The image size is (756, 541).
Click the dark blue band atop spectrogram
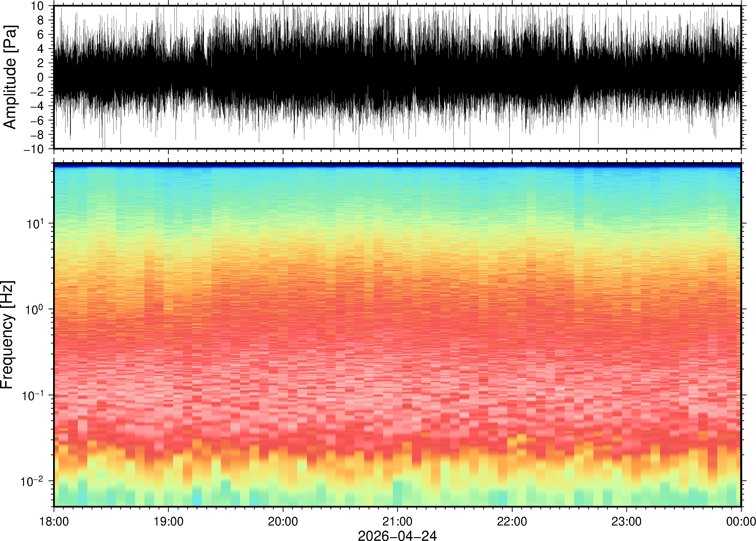397,165
